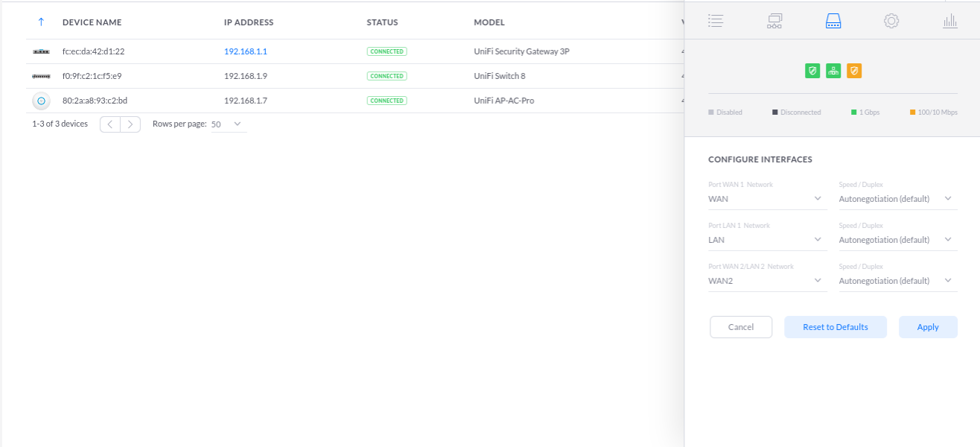Image resolution: width=980 pixels, height=447 pixels.
Task: Click the 1-3 of 3 devices text
Action: (60, 124)
